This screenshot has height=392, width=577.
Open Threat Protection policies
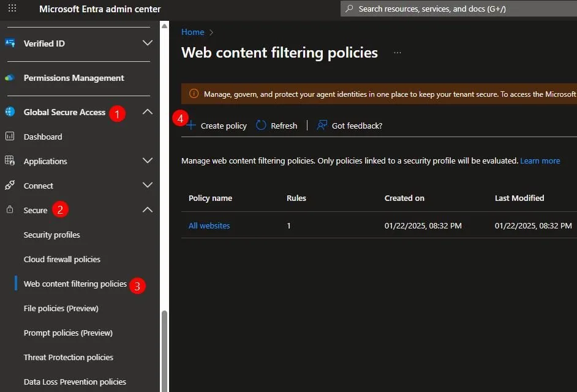pyautogui.click(x=69, y=358)
